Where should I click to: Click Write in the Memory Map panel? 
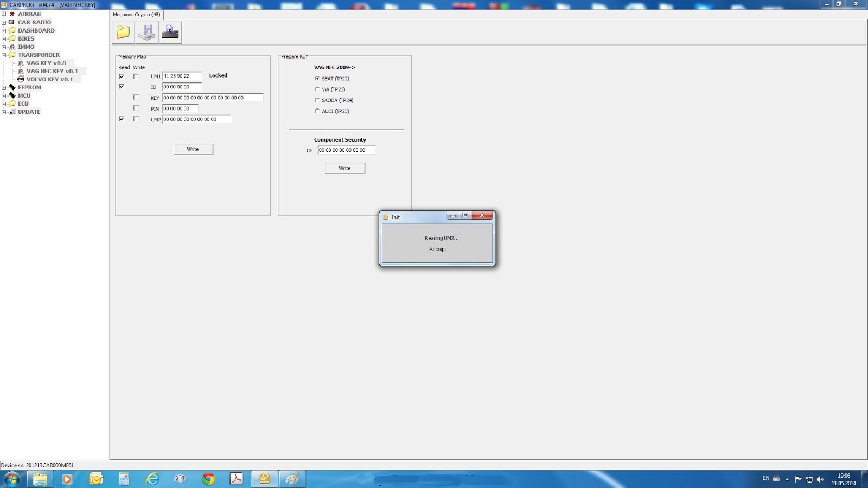[193, 149]
